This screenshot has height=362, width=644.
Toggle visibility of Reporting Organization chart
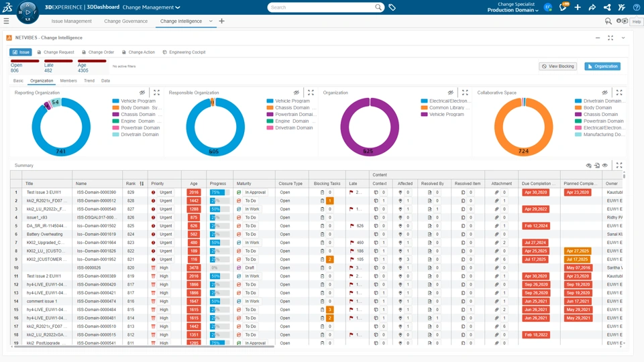142,93
